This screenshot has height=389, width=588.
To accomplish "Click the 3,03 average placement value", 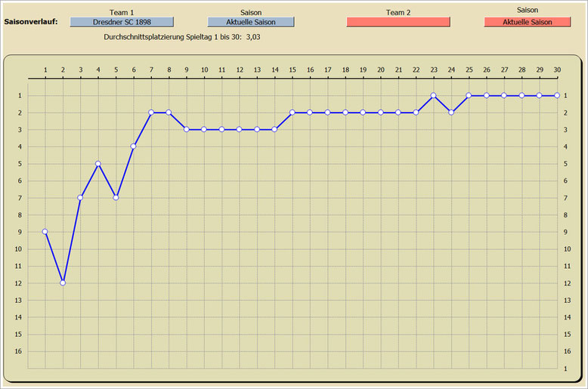I will (x=253, y=37).
